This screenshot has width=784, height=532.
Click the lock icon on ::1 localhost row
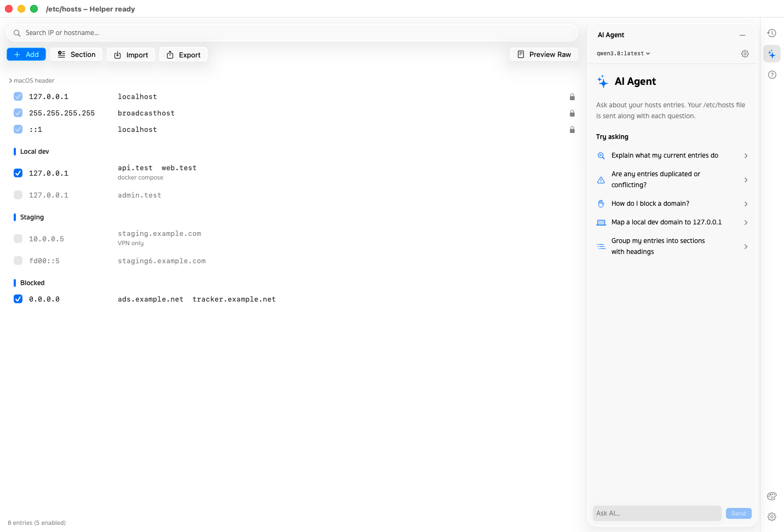(x=572, y=130)
